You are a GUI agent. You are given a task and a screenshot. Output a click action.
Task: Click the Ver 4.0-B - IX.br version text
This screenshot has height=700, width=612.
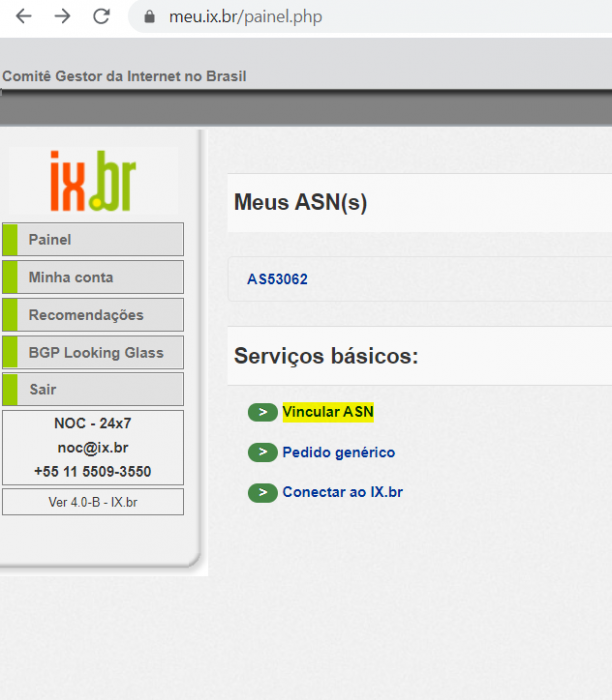click(93, 502)
